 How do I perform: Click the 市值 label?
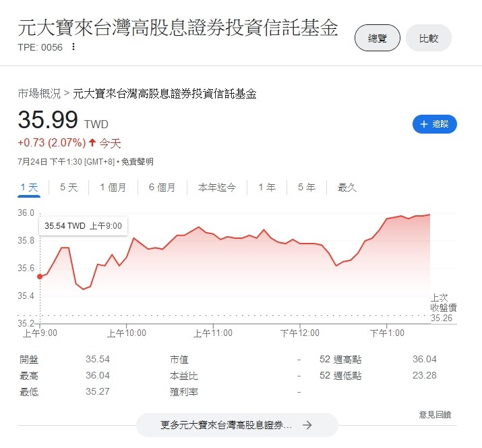pos(179,359)
